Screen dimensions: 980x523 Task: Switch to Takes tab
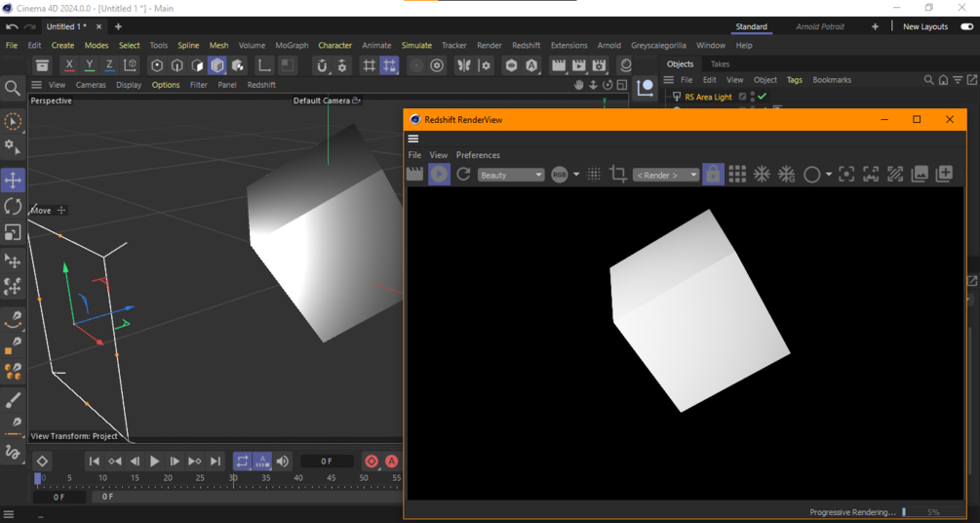pos(720,63)
